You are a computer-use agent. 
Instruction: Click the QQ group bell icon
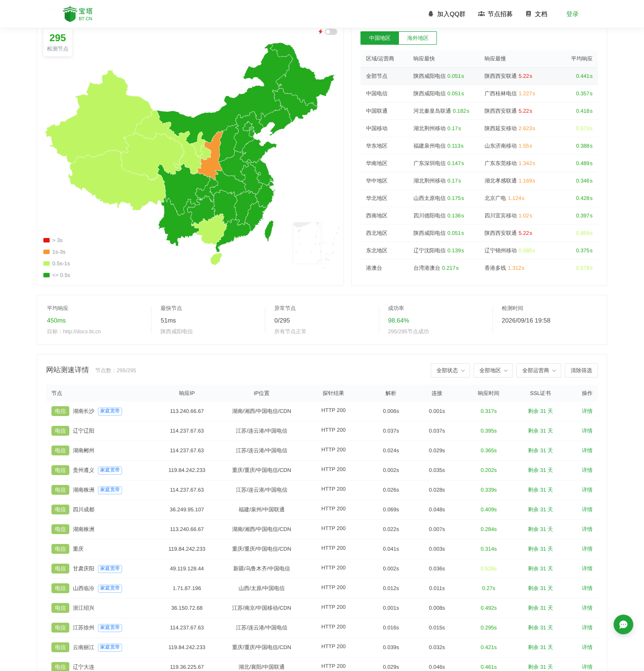pos(431,14)
